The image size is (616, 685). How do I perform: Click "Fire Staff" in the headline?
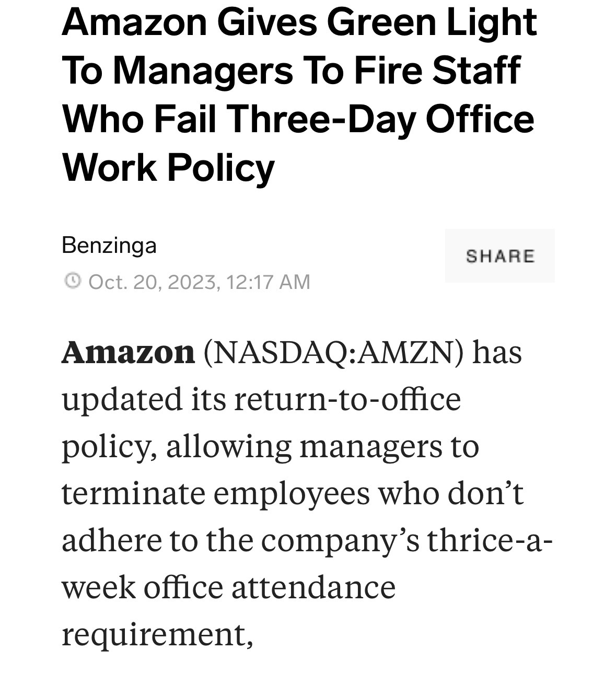[437, 71]
